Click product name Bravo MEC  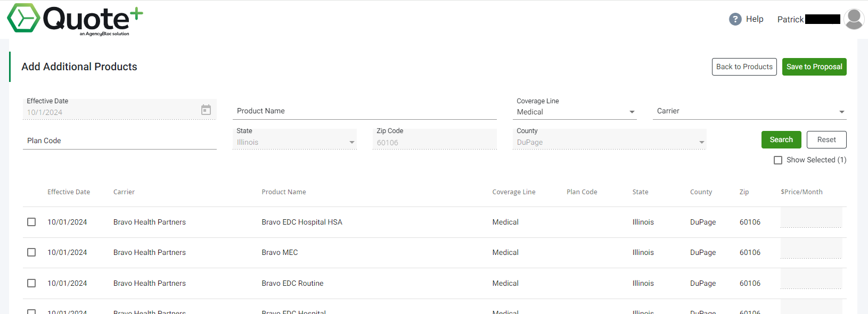pyautogui.click(x=280, y=252)
